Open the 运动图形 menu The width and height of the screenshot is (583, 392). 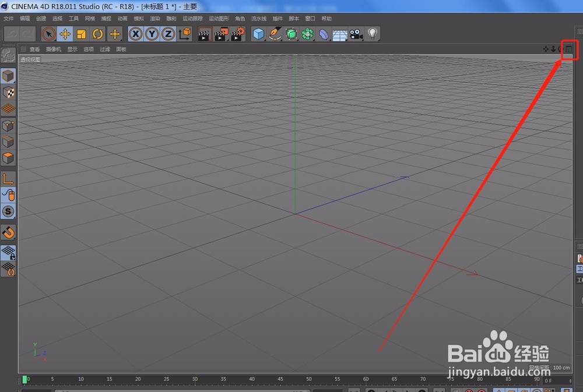pos(219,18)
